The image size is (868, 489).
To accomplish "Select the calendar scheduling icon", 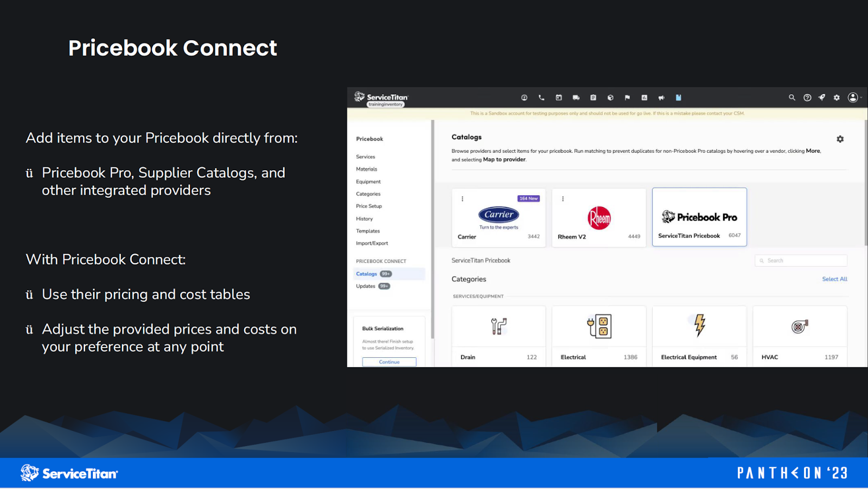I will [x=558, y=98].
